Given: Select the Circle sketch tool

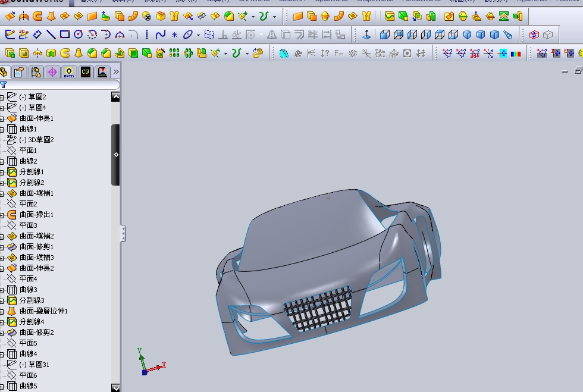Looking at the screenshot, I should (78, 35).
